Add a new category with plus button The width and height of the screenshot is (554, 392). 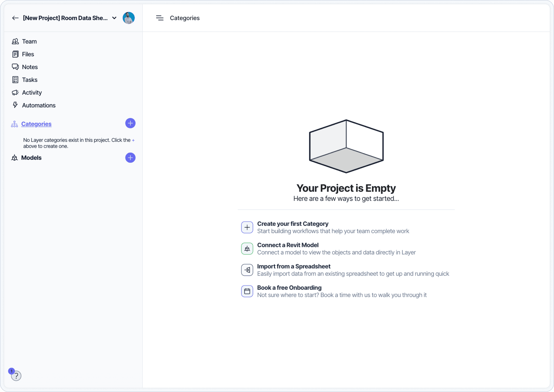(x=130, y=123)
